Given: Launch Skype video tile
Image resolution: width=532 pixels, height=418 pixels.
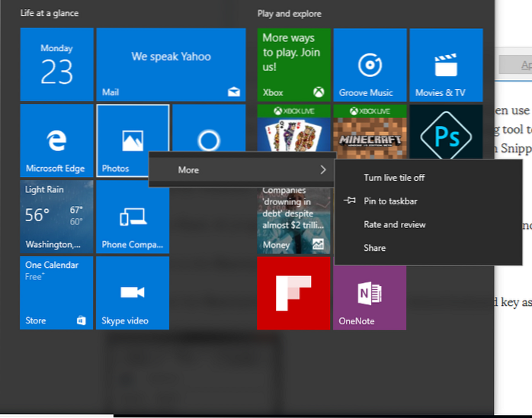Looking at the screenshot, I should [x=133, y=293].
